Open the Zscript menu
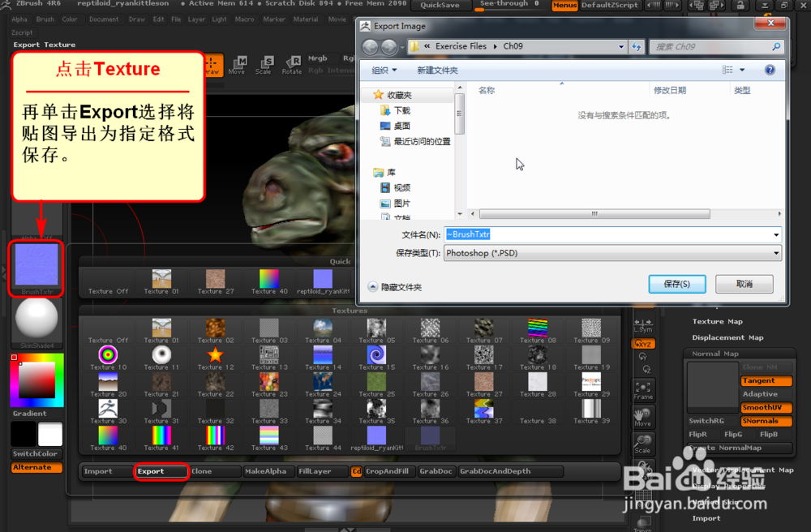This screenshot has height=532, width=811. tap(22, 32)
